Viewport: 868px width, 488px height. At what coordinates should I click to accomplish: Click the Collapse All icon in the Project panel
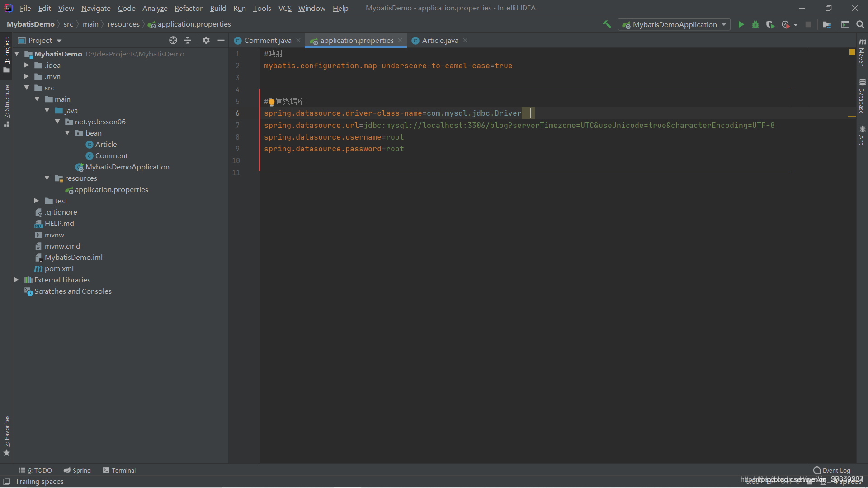coord(188,40)
